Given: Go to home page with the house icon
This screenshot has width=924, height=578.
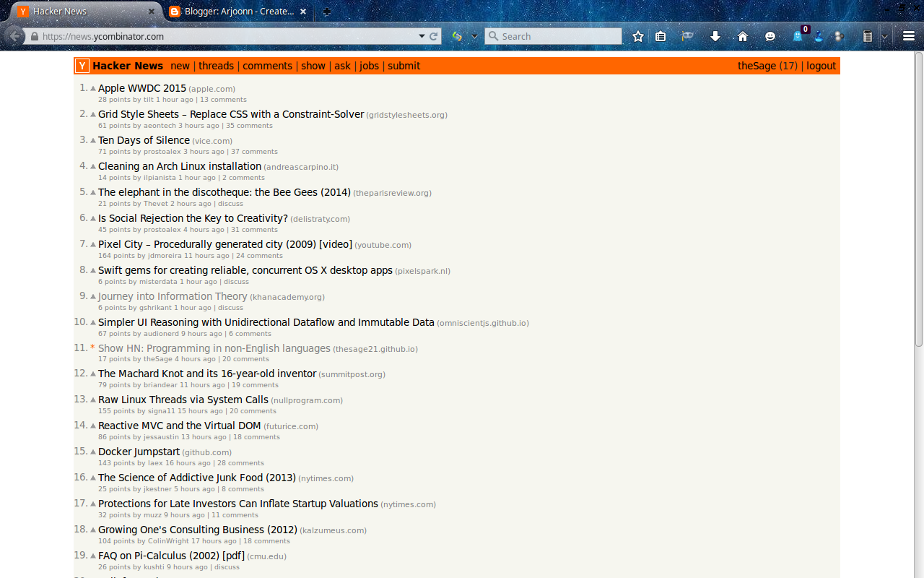Looking at the screenshot, I should 743,36.
